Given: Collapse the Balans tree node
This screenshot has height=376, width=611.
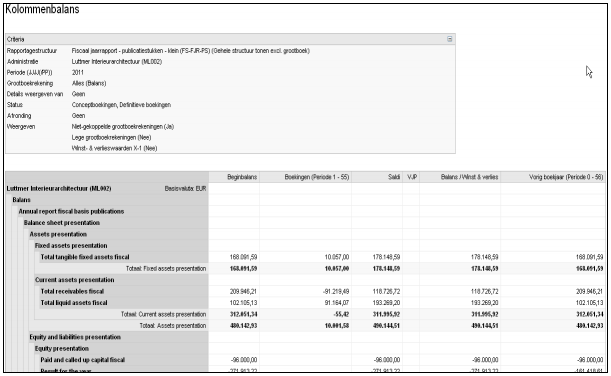Looking at the screenshot, I should coord(21,200).
